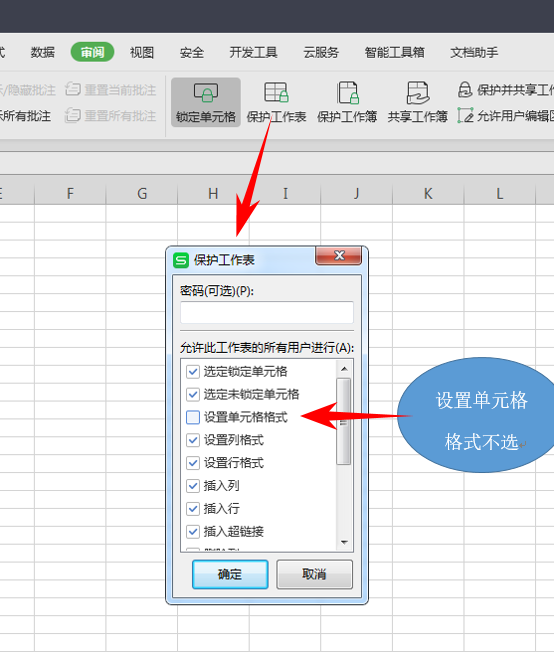Select Share Workbook (共享工作簿) icon
Screen dimensions: 554x652
[x=418, y=92]
